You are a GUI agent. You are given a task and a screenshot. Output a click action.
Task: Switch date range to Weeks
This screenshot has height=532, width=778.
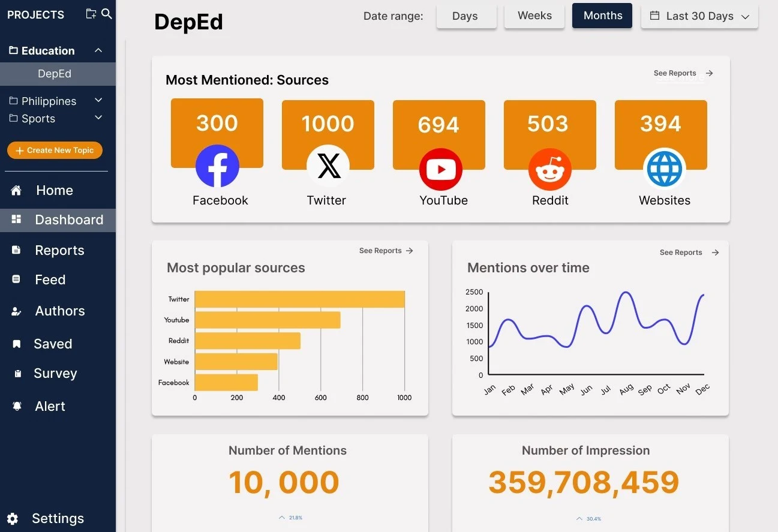coord(534,16)
